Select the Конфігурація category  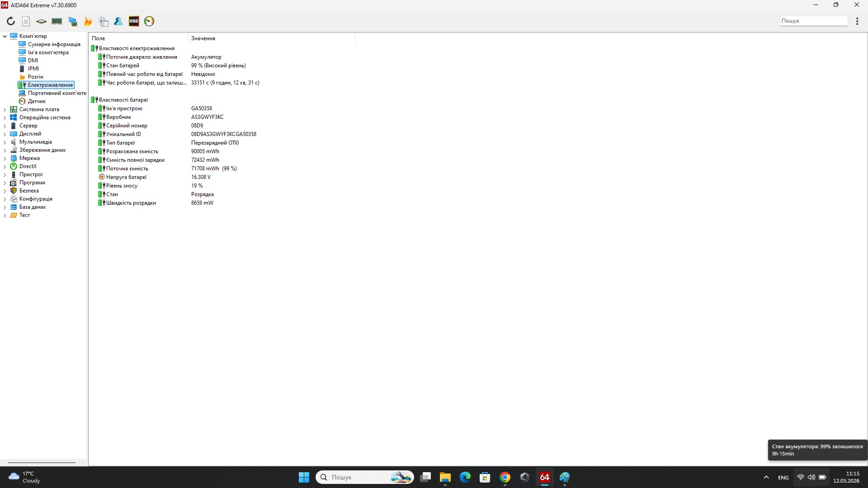36,199
